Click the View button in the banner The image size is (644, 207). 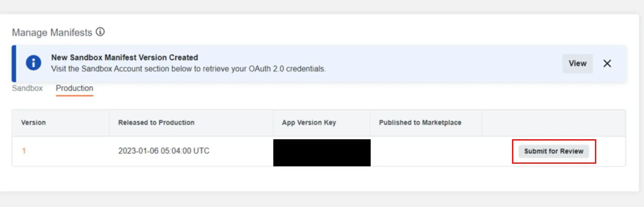coord(577,64)
